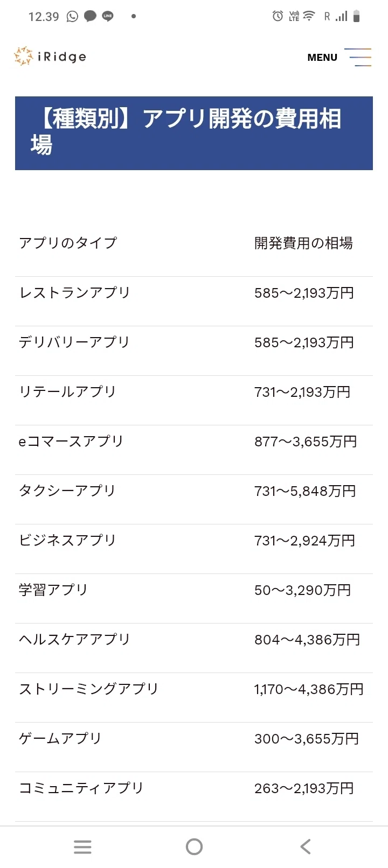Image resolution: width=388 pixels, height=868 pixels.
Task: Open recent apps navigation icon
Action: pos(82,846)
